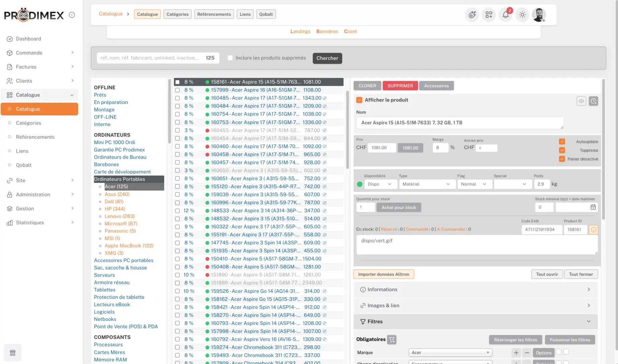Open the link icon for product 157998
618x364 pixels.
coord(325,332)
